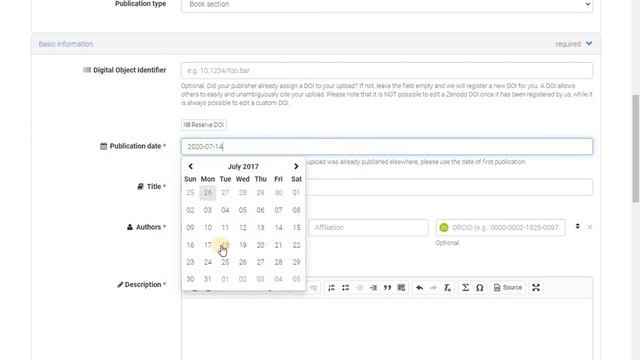Viewport: 640px width, 360px height.
Task: Select July 03 in calendar
Action: 208,210
